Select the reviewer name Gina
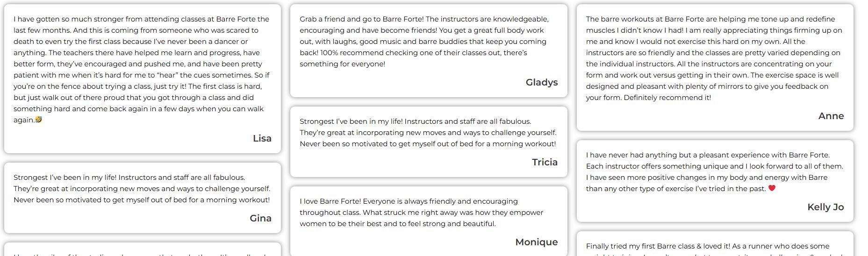The width and height of the screenshot is (868, 256). tap(260, 218)
